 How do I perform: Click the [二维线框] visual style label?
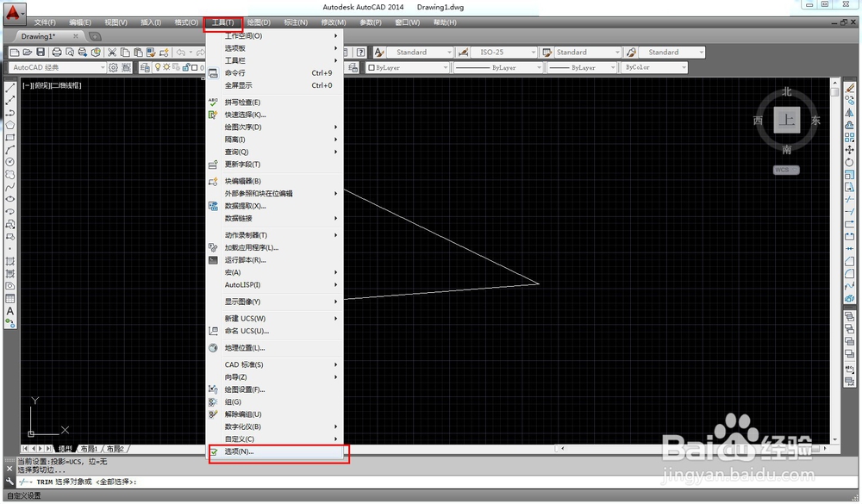coord(66,85)
